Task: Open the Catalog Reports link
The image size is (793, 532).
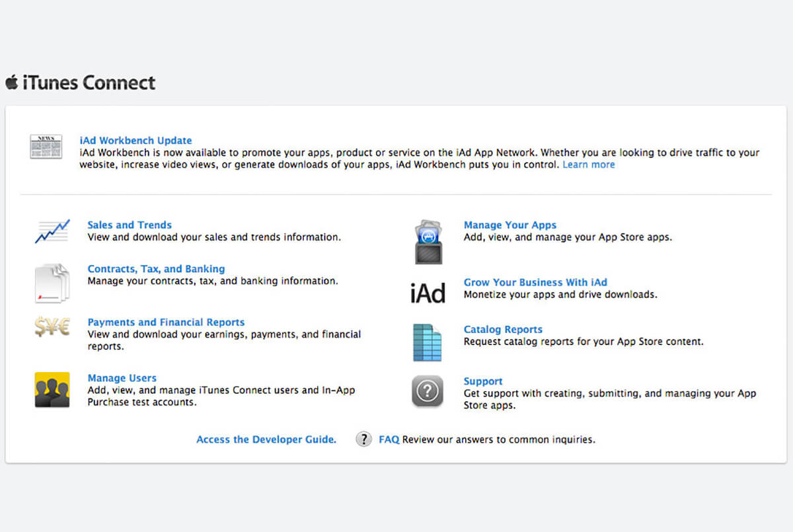Action: tap(503, 330)
